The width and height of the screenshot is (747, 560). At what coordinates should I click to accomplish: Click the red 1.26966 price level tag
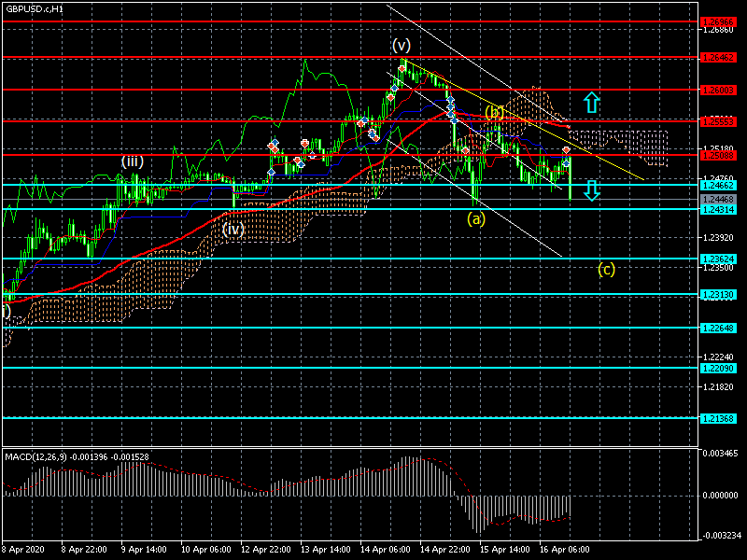point(718,21)
